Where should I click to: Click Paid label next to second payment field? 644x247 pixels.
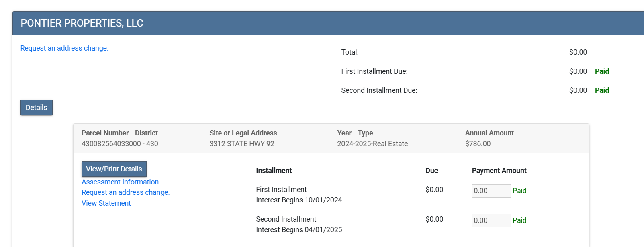(519, 220)
